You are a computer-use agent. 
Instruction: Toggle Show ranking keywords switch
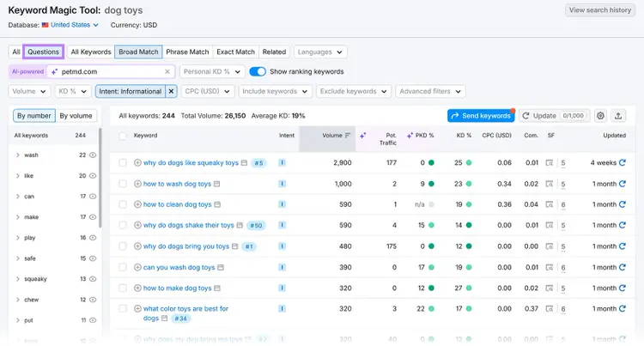(x=258, y=71)
